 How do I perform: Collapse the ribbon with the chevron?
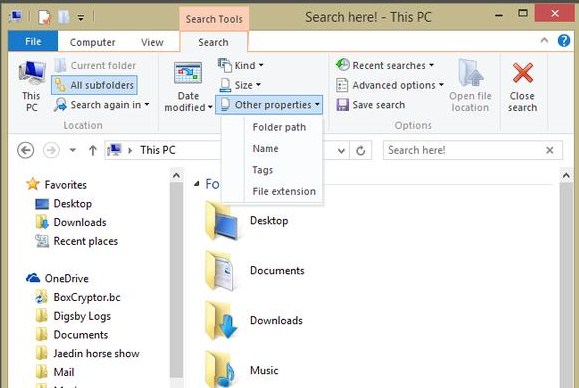tap(544, 41)
